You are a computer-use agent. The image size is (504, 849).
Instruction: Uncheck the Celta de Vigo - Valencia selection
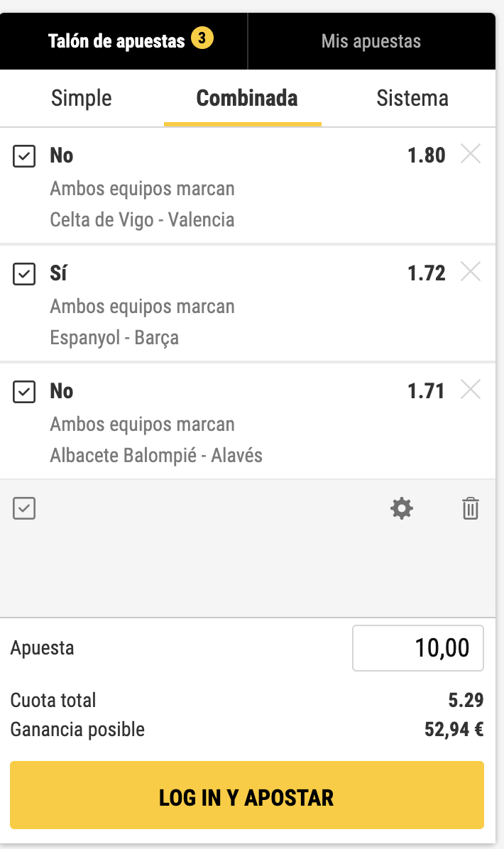point(25,155)
